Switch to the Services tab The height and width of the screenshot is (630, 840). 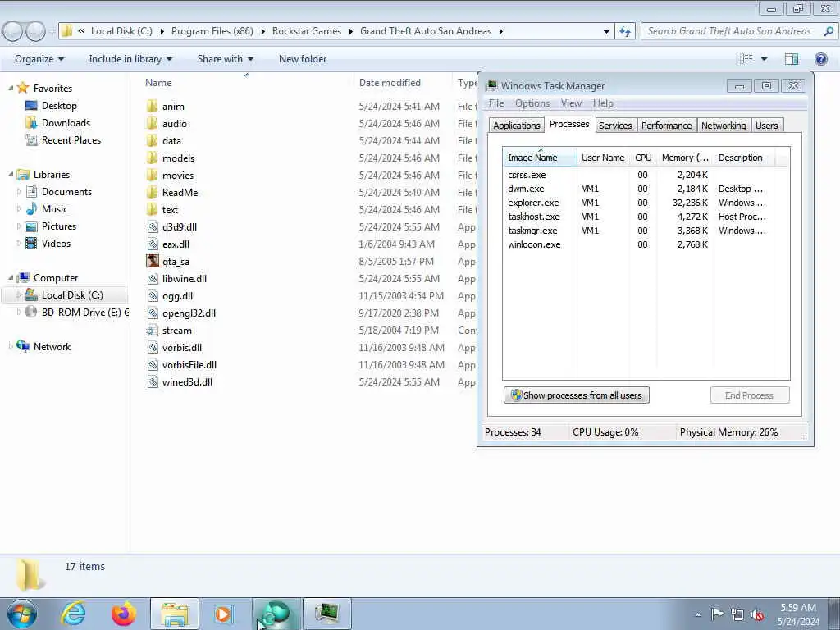pos(615,126)
